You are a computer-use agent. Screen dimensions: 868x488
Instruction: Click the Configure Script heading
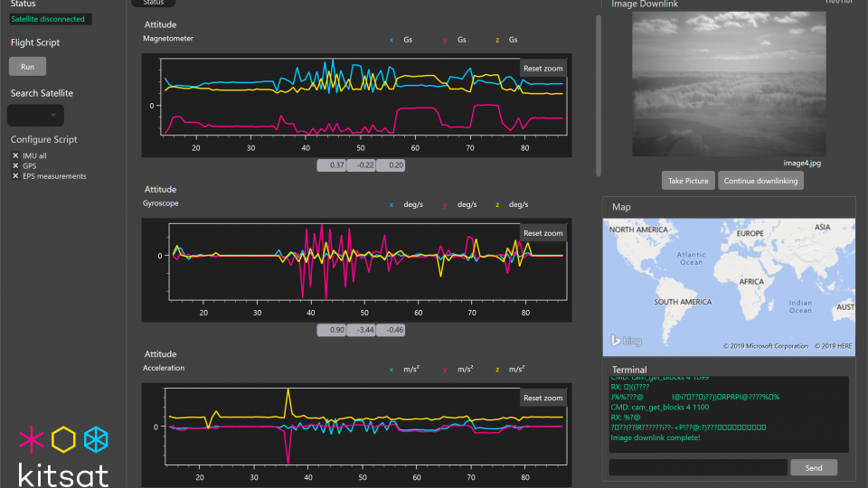click(43, 139)
